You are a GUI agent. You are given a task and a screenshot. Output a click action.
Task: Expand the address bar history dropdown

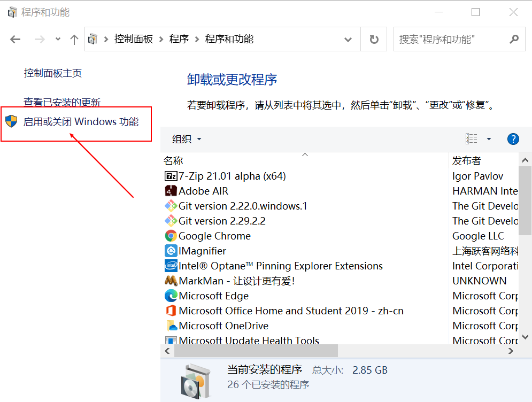coord(348,40)
